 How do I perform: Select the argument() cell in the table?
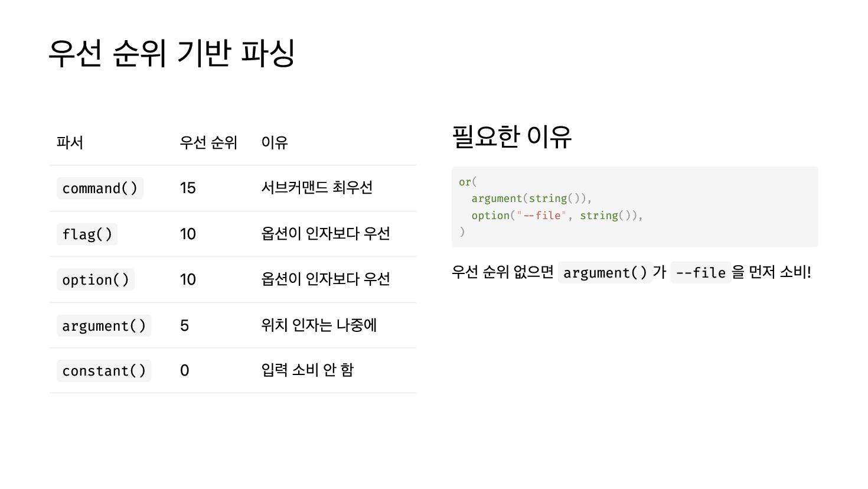tap(103, 326)
